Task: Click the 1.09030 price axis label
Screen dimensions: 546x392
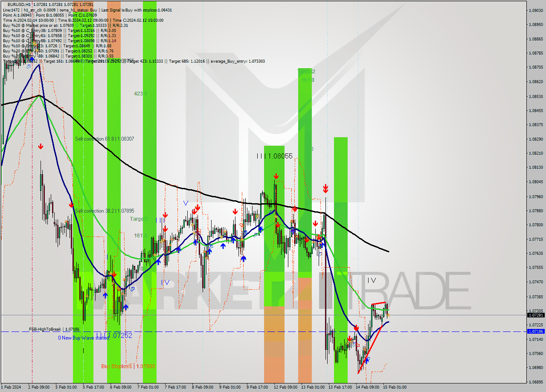Action: pyautogui.click(x=536, y=10)
